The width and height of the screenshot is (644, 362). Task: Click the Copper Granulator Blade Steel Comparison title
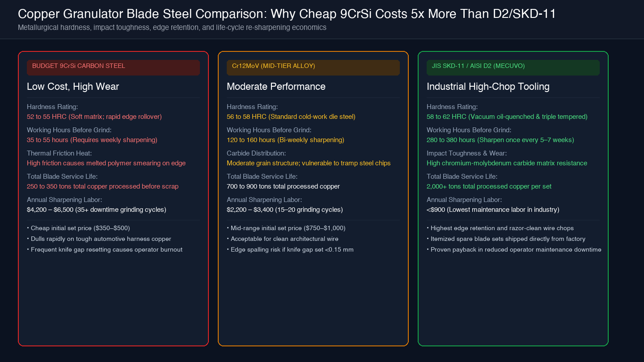[x=287, y=14]
